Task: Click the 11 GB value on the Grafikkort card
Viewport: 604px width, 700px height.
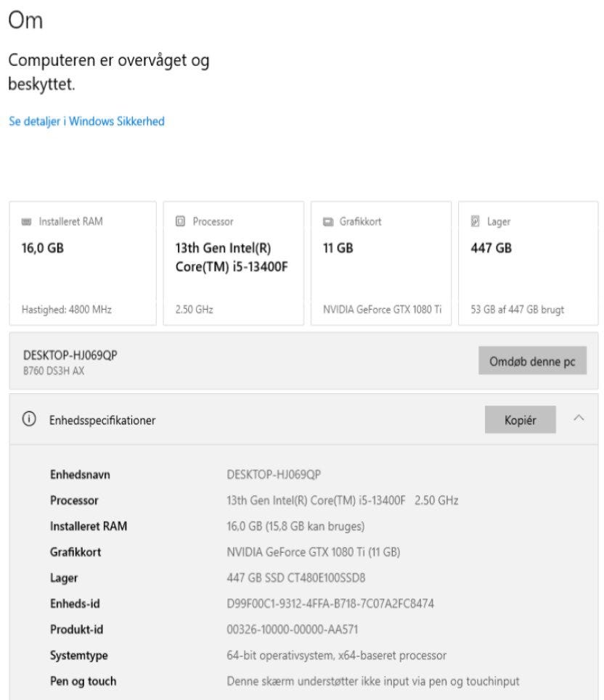Action: tap(338, 248)
